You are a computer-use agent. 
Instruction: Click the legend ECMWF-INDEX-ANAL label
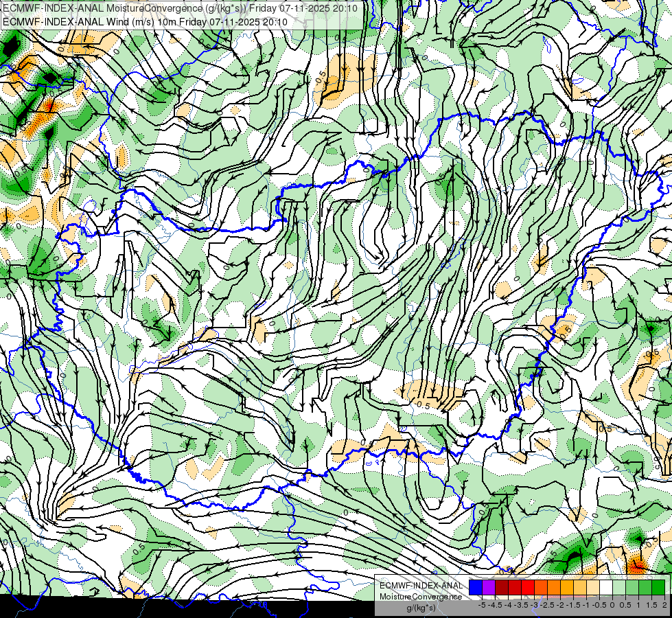click(x=421, y=586)
